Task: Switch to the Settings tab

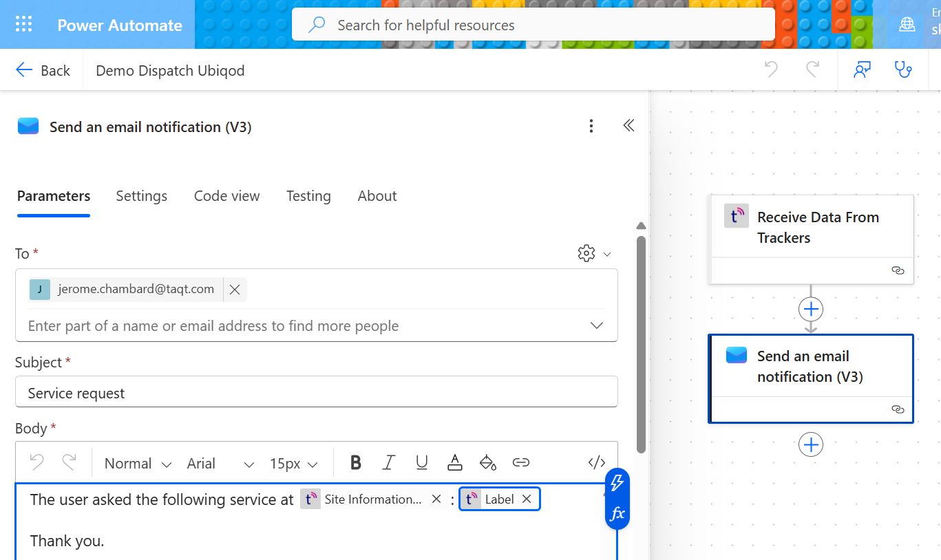Action: [x=142, y=196]
